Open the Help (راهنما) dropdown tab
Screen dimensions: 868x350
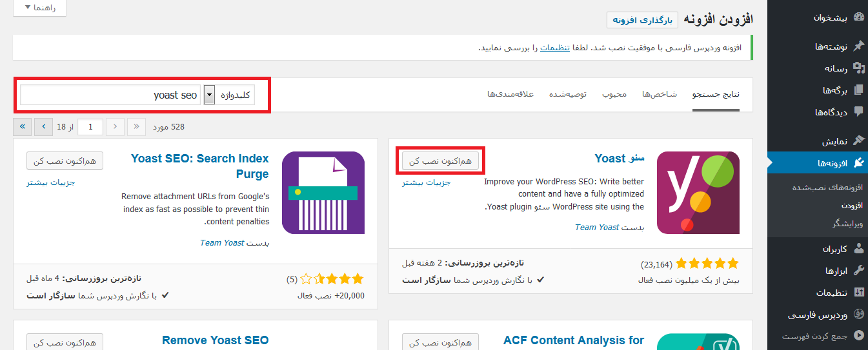click(x=39, y=8)
